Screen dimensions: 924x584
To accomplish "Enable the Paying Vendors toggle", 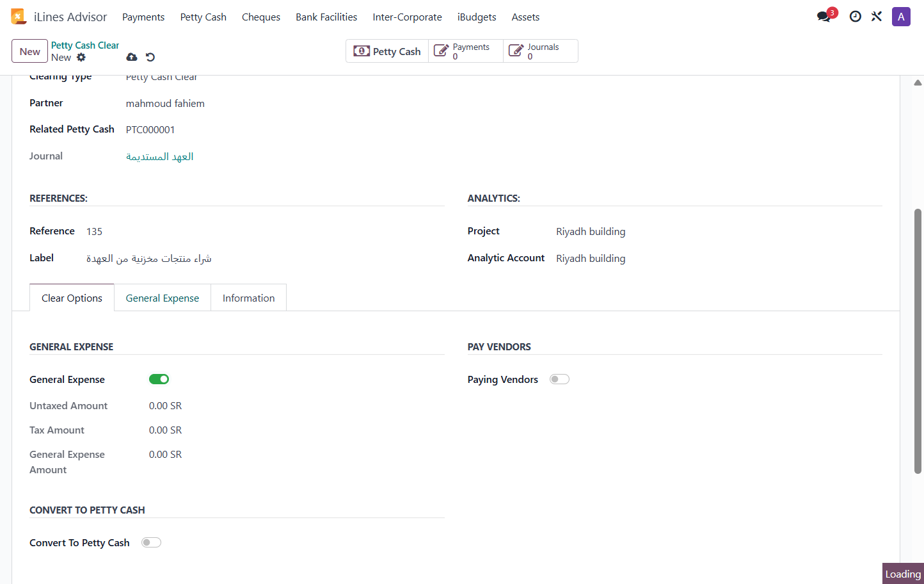I will 559,379.
